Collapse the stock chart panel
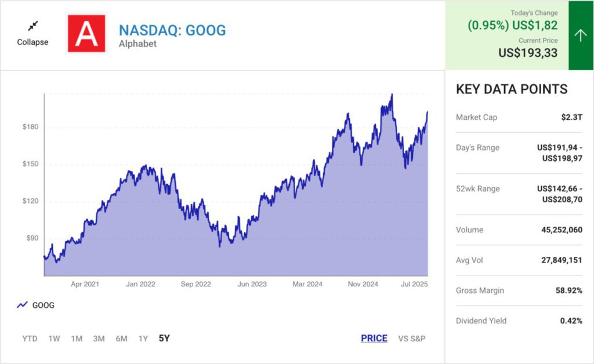 pyautogui.click(x=32, y=42)
